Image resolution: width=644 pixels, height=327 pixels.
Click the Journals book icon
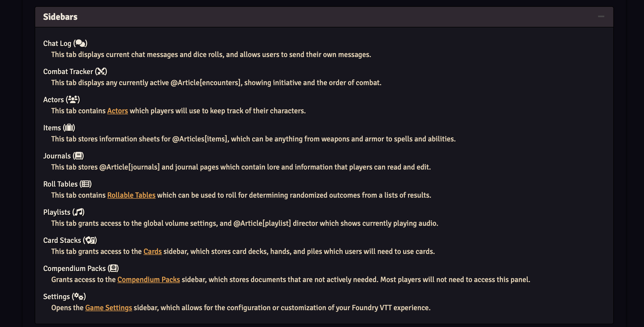(79, 156)
